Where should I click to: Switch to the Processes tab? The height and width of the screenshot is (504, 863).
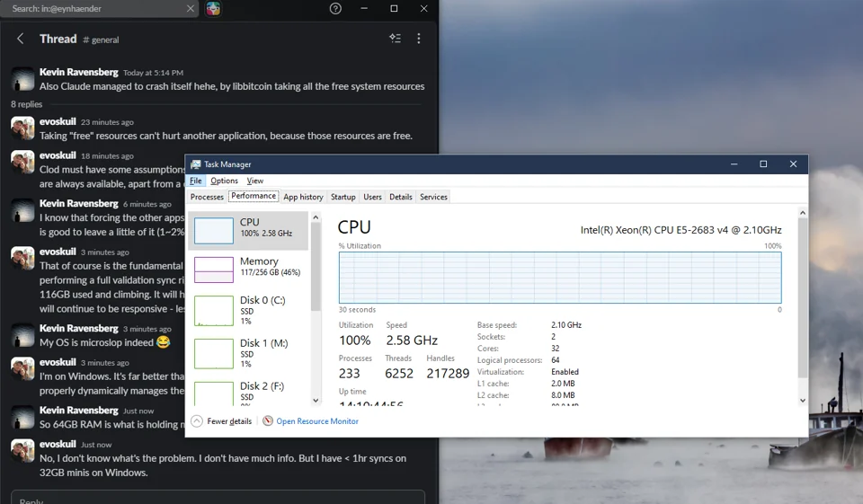point(207,197)
